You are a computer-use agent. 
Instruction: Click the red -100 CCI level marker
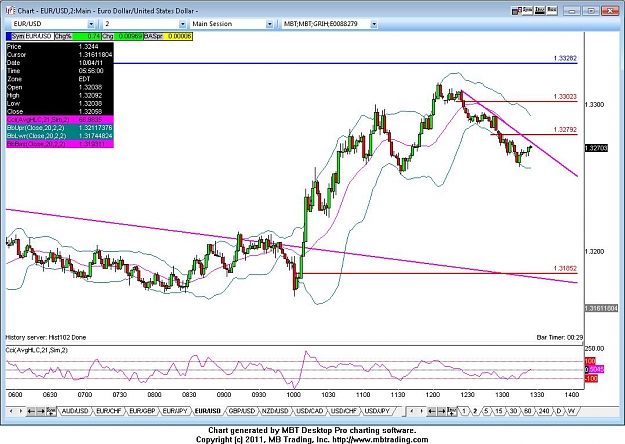[x=591, y=378]
